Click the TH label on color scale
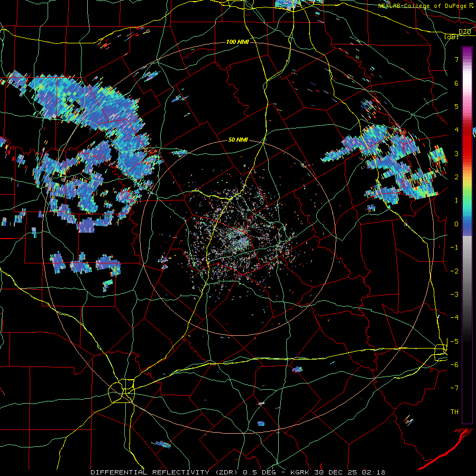The height and width of the screenshot is (476, 476). click(x=454, y=412)
